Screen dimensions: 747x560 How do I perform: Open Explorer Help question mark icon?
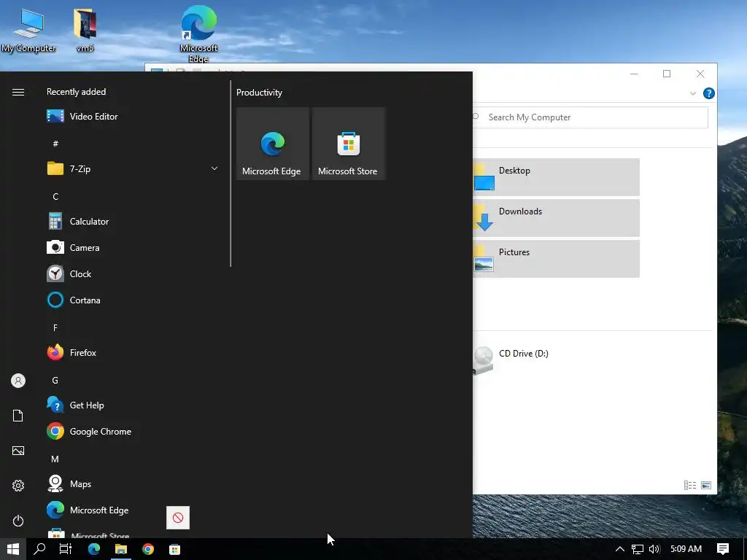click(709, 93)
